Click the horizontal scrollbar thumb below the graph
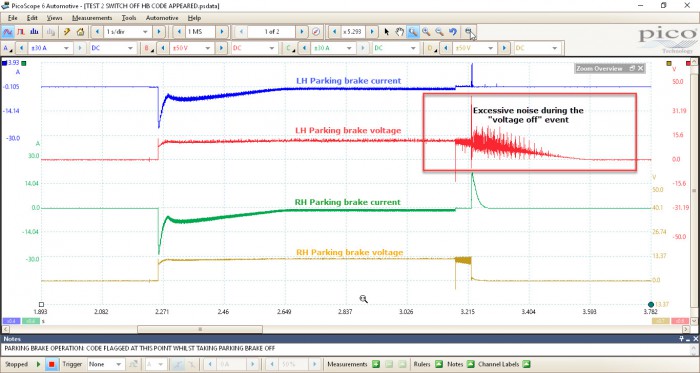This screenshot has height=373, width=700. pos(200,329)
